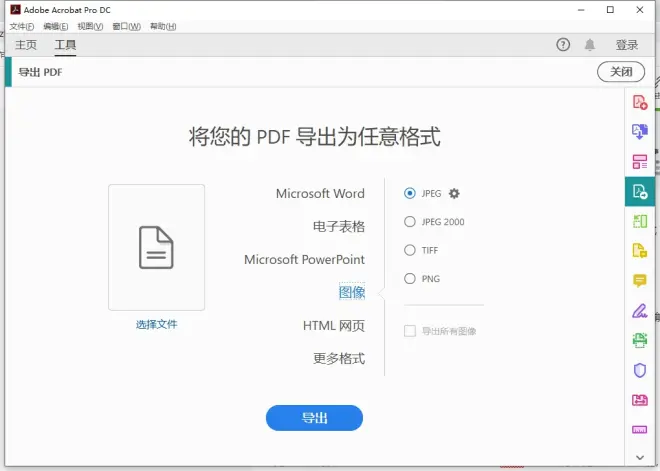The image size is (660, 471).
Task: Click the 关闭 button
Action: click(621, 72)
